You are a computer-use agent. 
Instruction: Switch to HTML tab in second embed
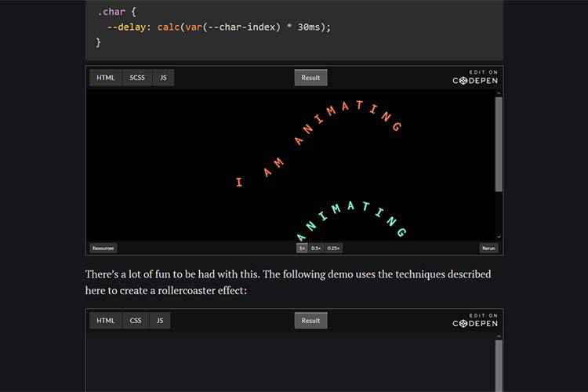point(105,321)
